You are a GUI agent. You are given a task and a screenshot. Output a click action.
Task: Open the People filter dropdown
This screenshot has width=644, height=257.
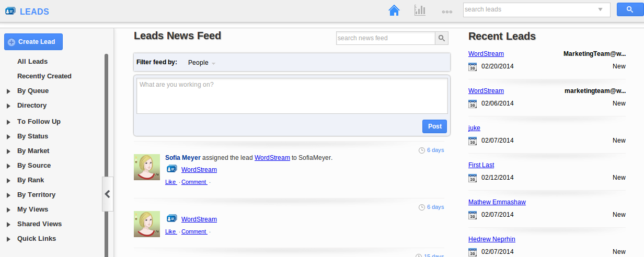coord(201,63)
